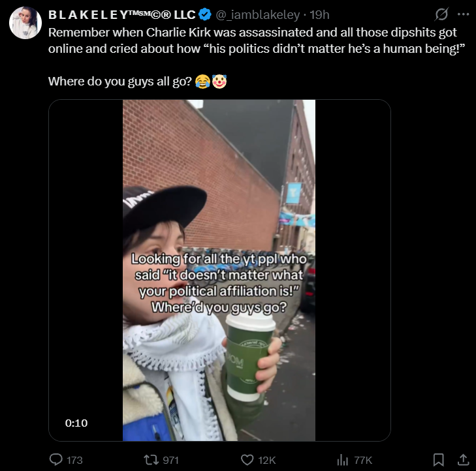The height and width of the screenshot is (471, 476).
Task: Open the reply icon with 173 comments
Action: point(56,460)
